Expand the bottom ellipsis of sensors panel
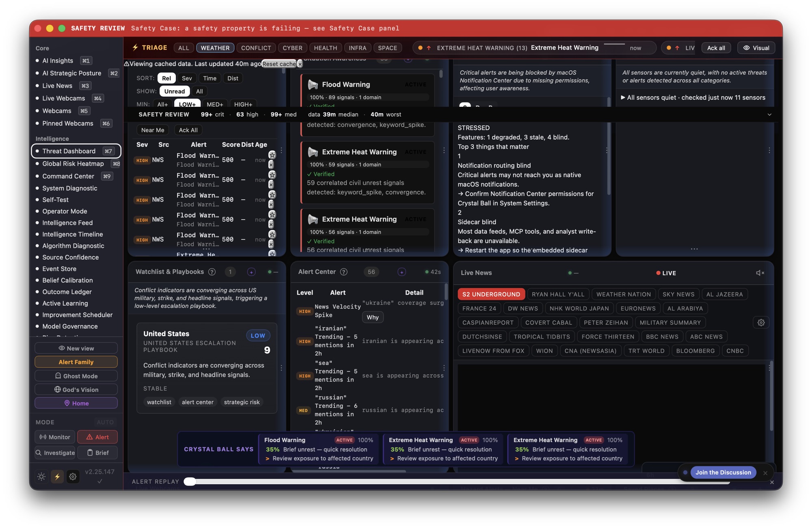The height and width of the screenshot is (529, 812). (694, 249)
